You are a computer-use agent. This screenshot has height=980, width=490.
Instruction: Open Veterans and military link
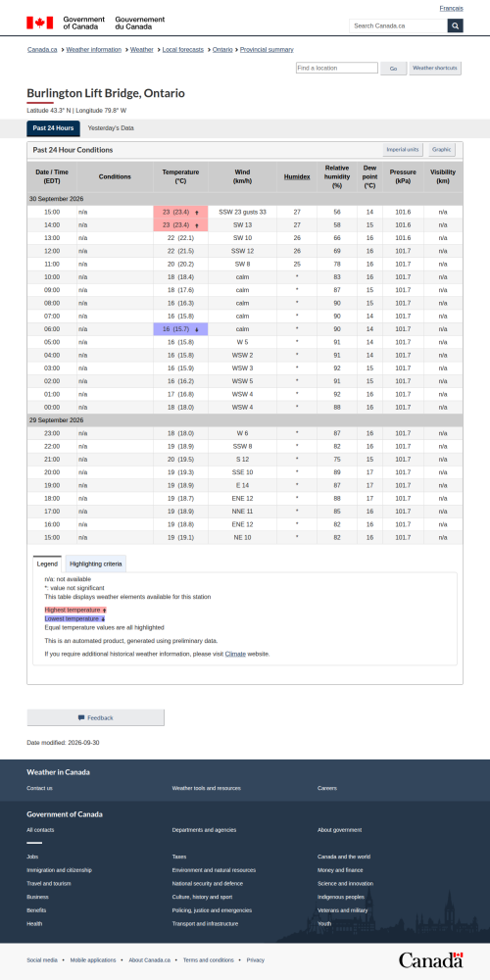(342, 910)
